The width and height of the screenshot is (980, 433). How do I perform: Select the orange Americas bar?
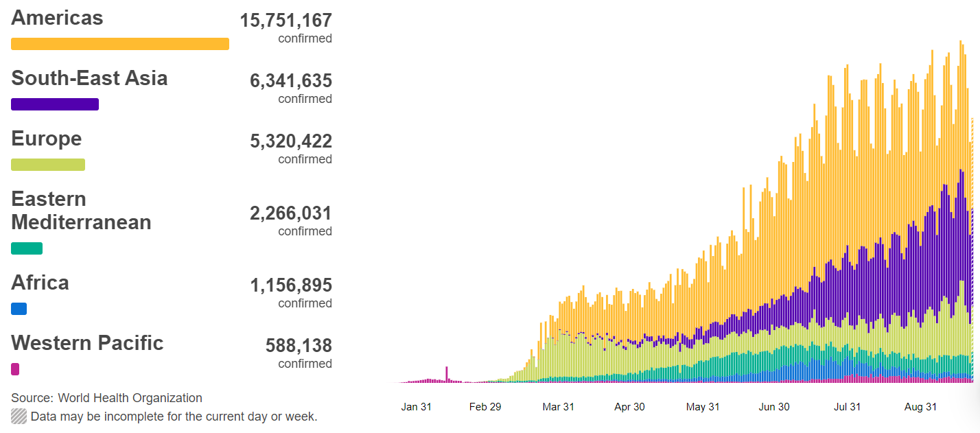click(119, 44)
